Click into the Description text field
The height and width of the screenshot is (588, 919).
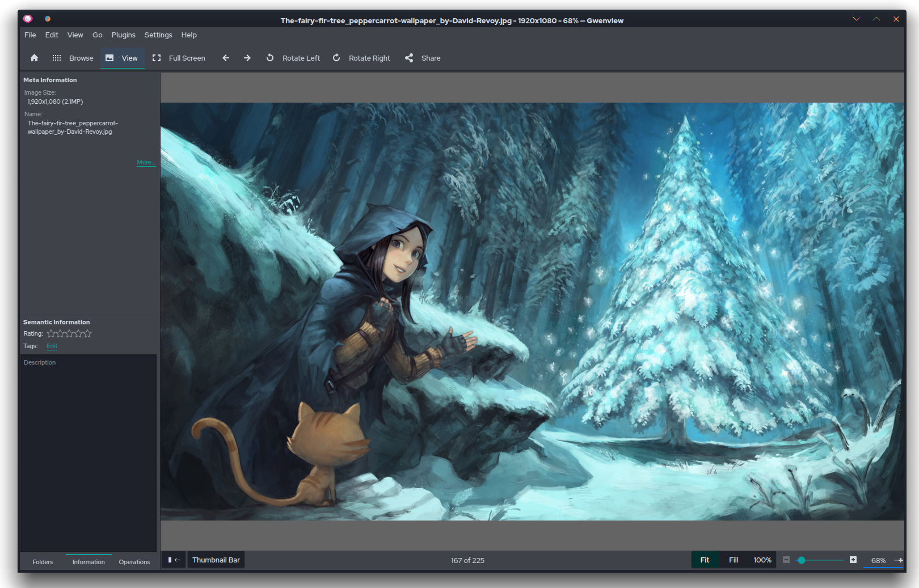tap(88, 453)
